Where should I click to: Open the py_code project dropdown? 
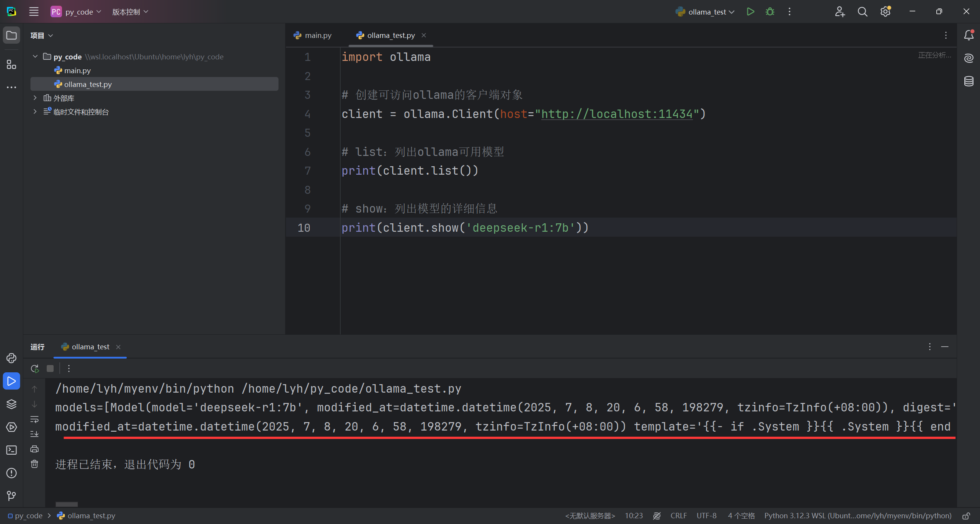coord(76,11)
